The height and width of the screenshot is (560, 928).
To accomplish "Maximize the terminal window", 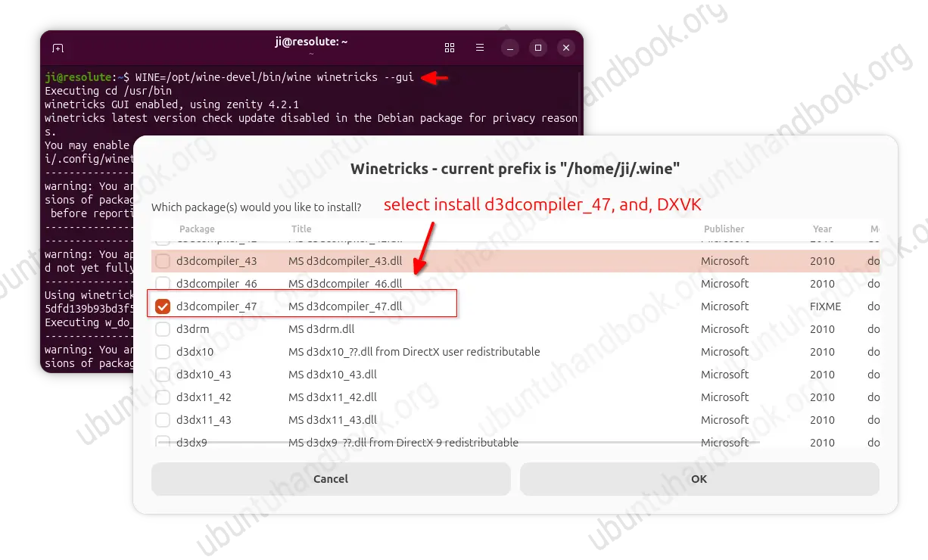I will [538, 48].
